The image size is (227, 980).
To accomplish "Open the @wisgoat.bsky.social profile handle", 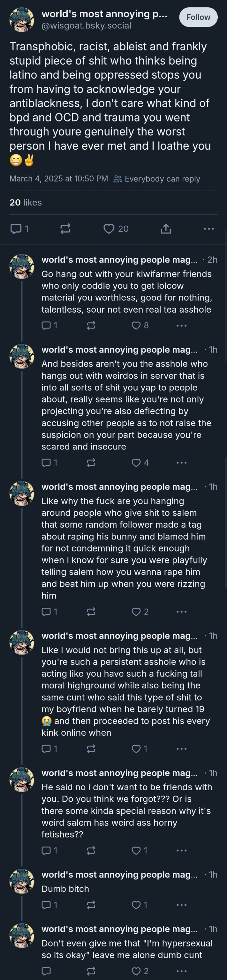I will pos(86,26).
